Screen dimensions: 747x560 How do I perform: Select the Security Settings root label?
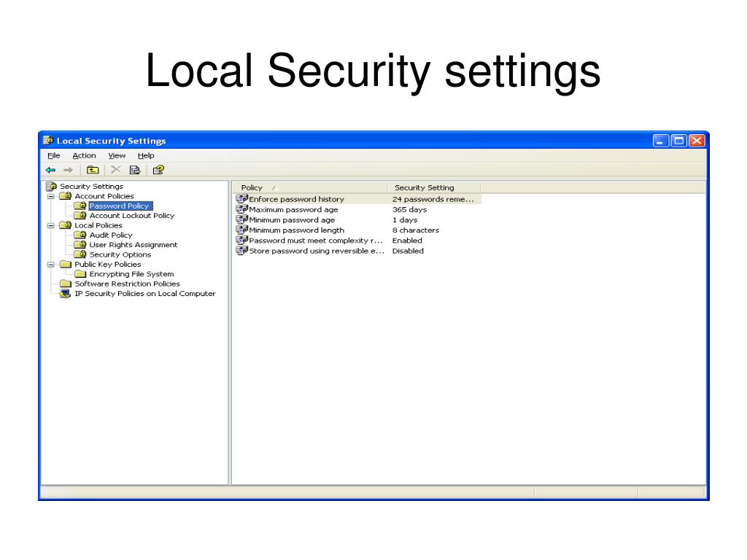[x=91, y=186]
